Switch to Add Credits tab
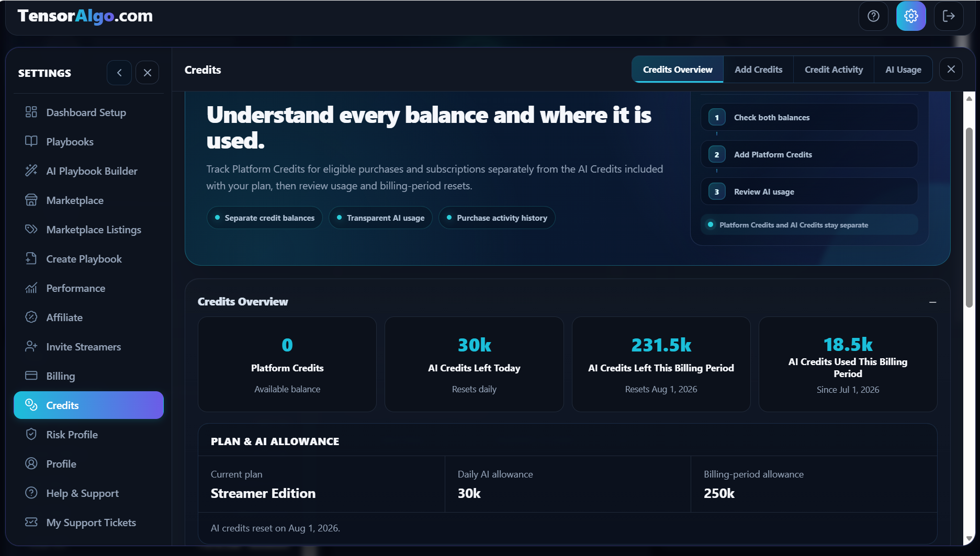Screen dimensions: 980x556 [758, 70]
